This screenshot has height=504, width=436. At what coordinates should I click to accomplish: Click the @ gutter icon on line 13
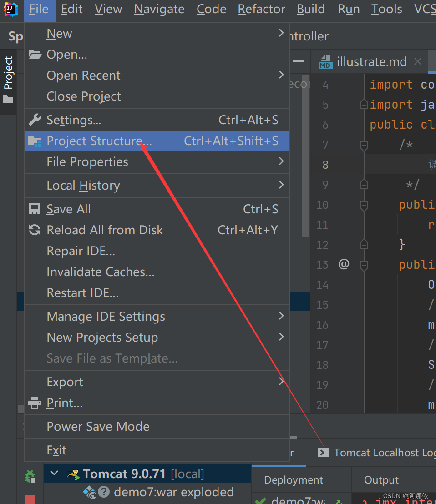344,264
